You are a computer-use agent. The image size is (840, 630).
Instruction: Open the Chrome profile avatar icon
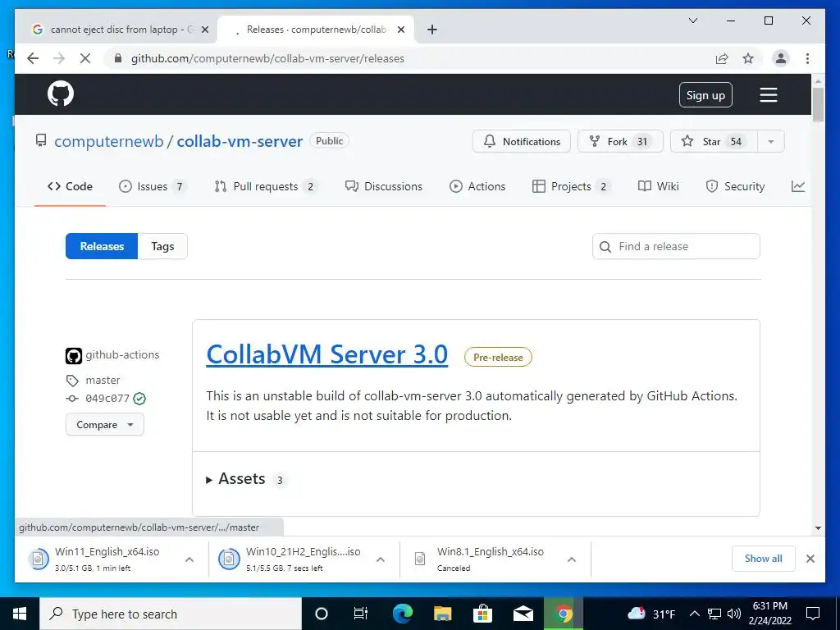tap(781, 58)
